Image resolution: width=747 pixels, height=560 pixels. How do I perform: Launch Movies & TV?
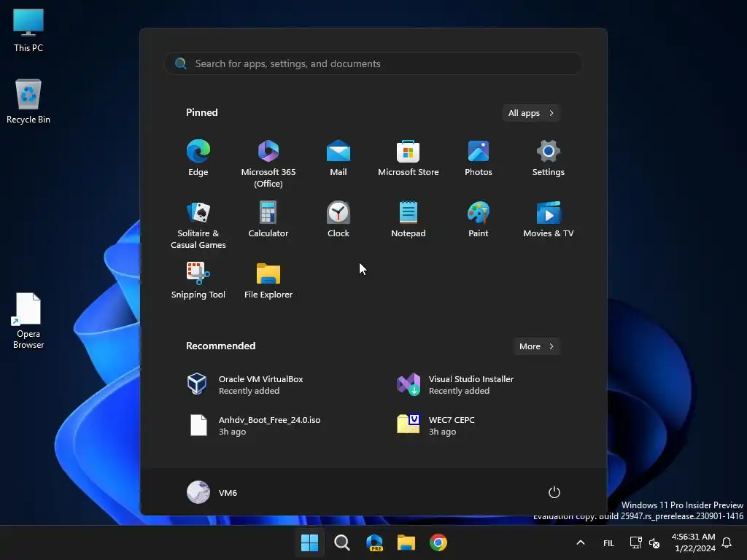(x=549, y=220)
